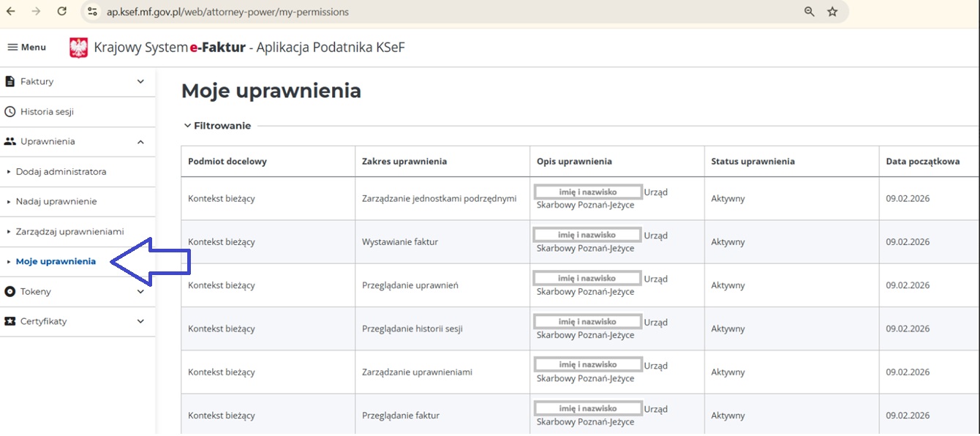Click the Certyfikaty icon in sidebar
The width and height of the screenshot is (980, 436).
point(10,321)
